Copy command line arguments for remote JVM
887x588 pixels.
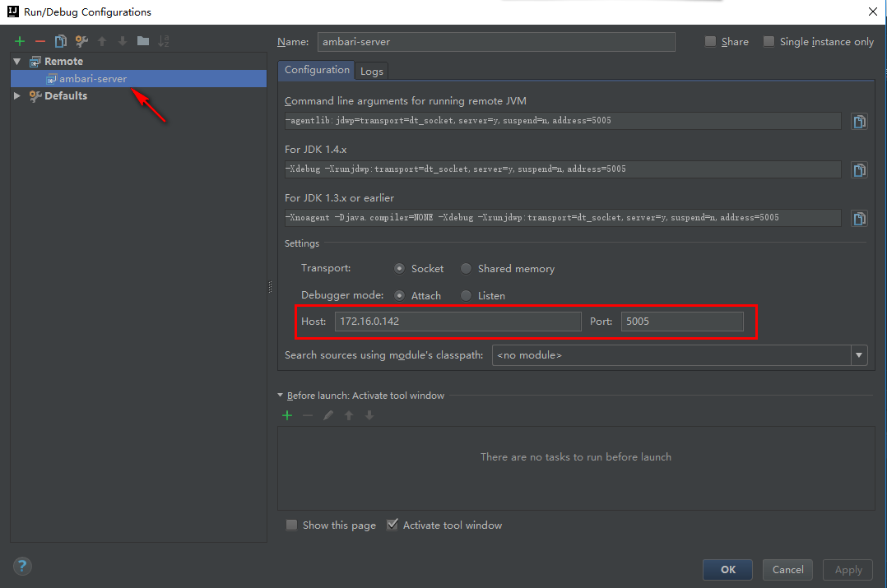pyautogui.click(x=859, y=121)
